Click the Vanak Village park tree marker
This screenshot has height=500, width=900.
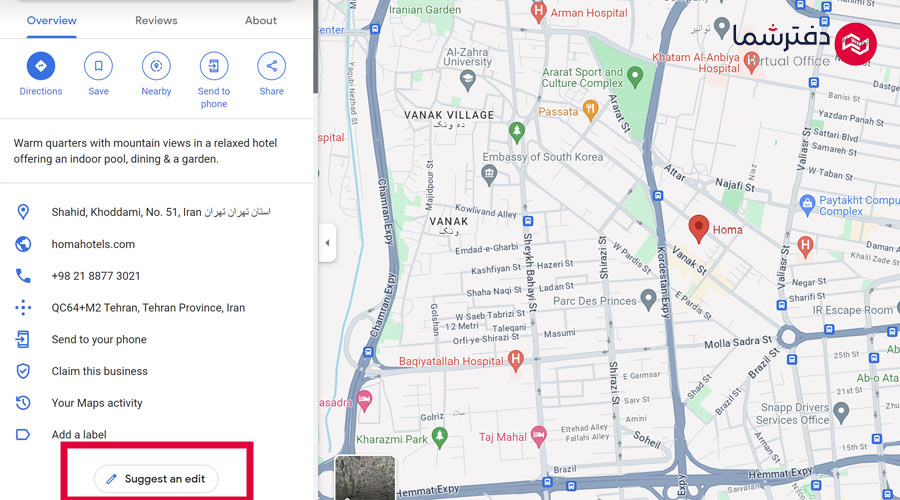(517, 133)
